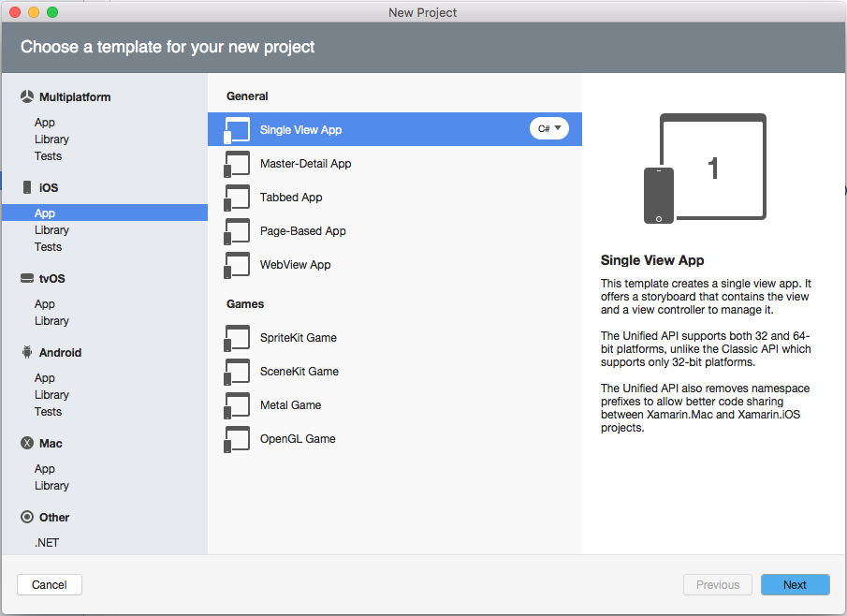
Task: Select the Master-Detail App template icon
Action: point(237,163)
